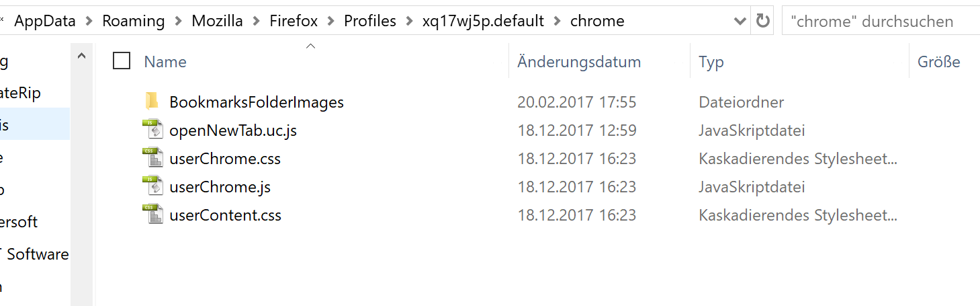Screen dimensions: 980x306
Task: Click the userChrome.css file icon
Action: (152, 159)
